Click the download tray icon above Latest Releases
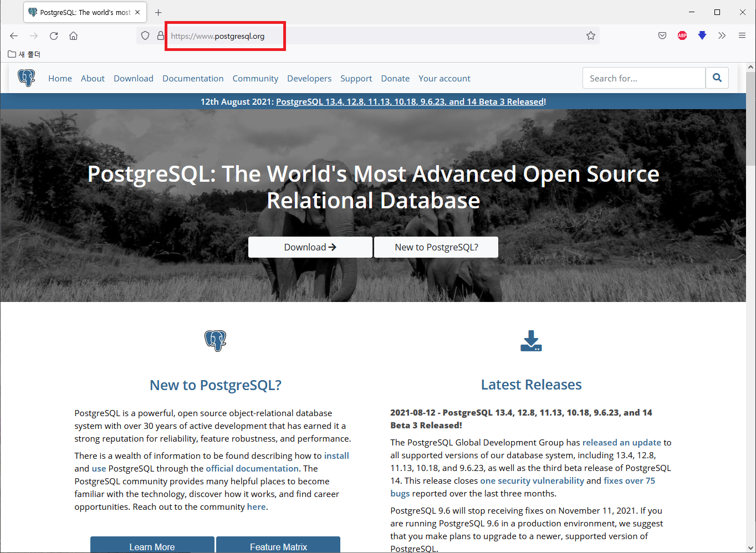 pos(531,341)
